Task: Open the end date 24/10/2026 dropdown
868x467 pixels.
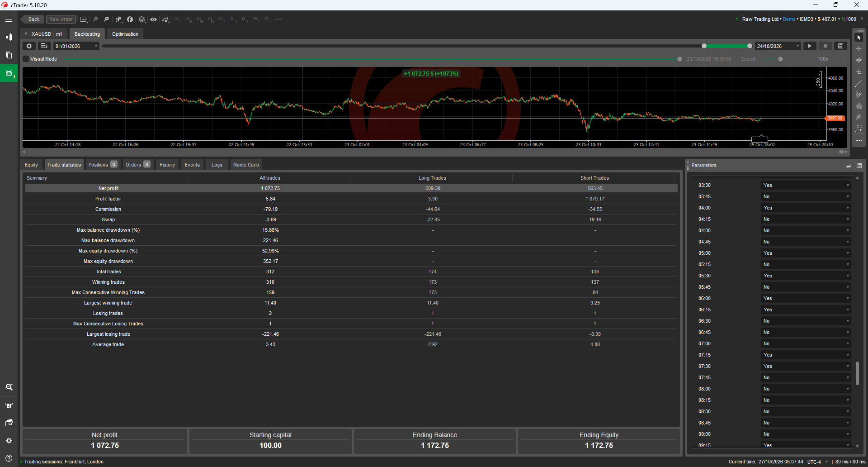Action: click(778, 46)
